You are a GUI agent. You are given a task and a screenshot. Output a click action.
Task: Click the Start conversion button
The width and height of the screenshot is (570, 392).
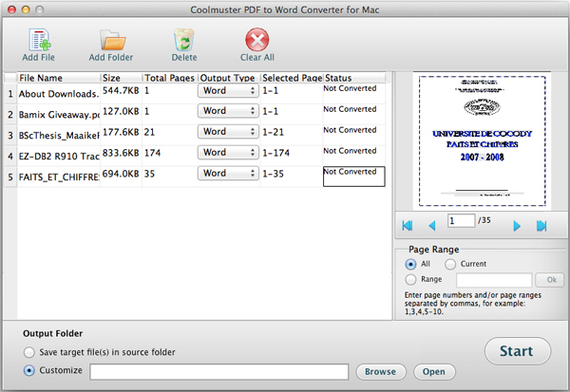click(x=518, y=351)
